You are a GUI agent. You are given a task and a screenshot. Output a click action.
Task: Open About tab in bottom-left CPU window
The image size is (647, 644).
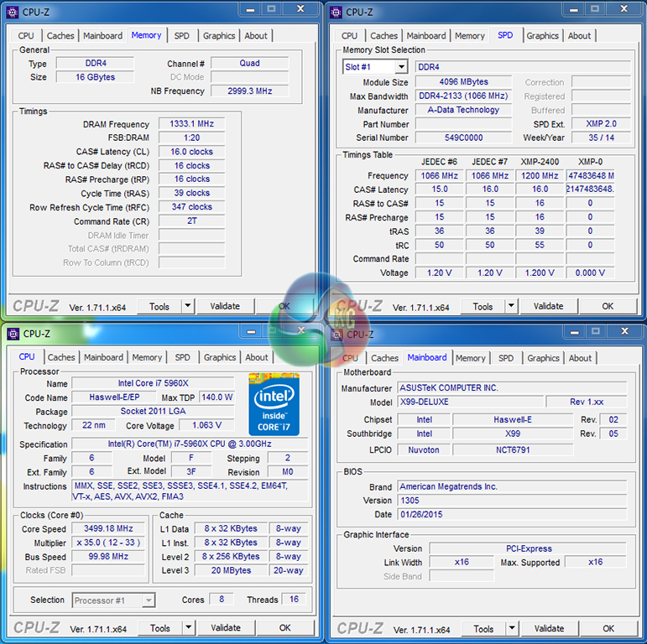click(x=257, y=357)
